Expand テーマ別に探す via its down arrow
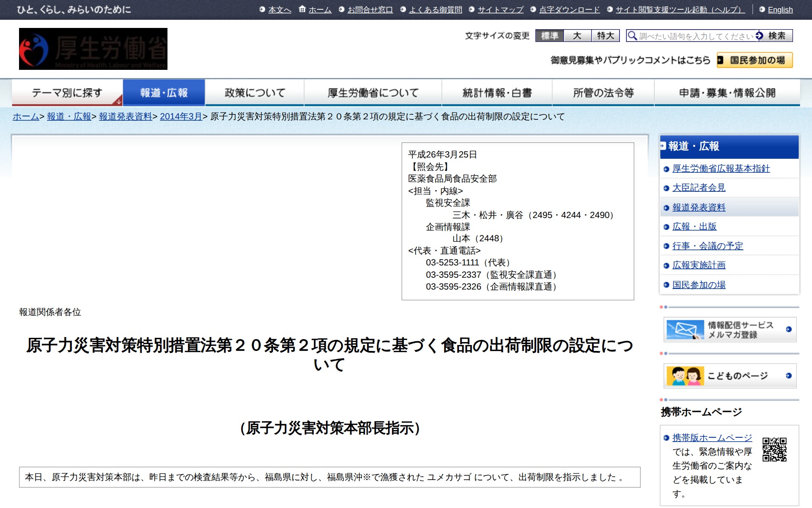 point(119,102)
